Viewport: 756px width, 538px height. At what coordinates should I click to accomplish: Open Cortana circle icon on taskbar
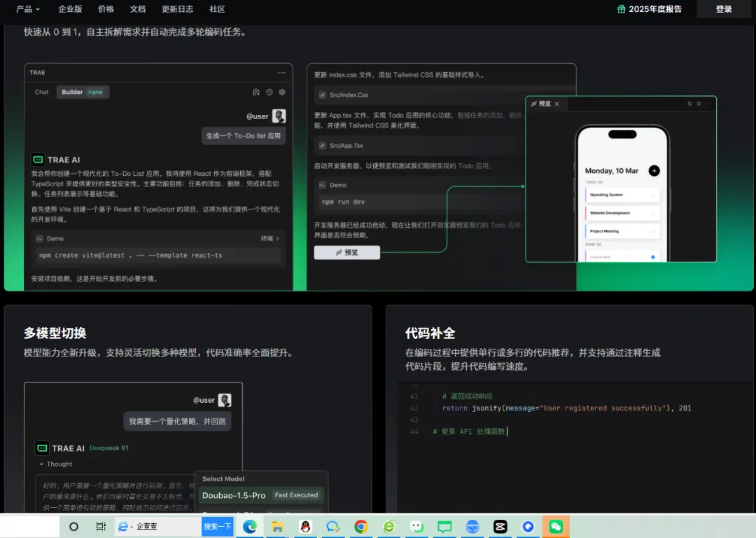point(73,526)
